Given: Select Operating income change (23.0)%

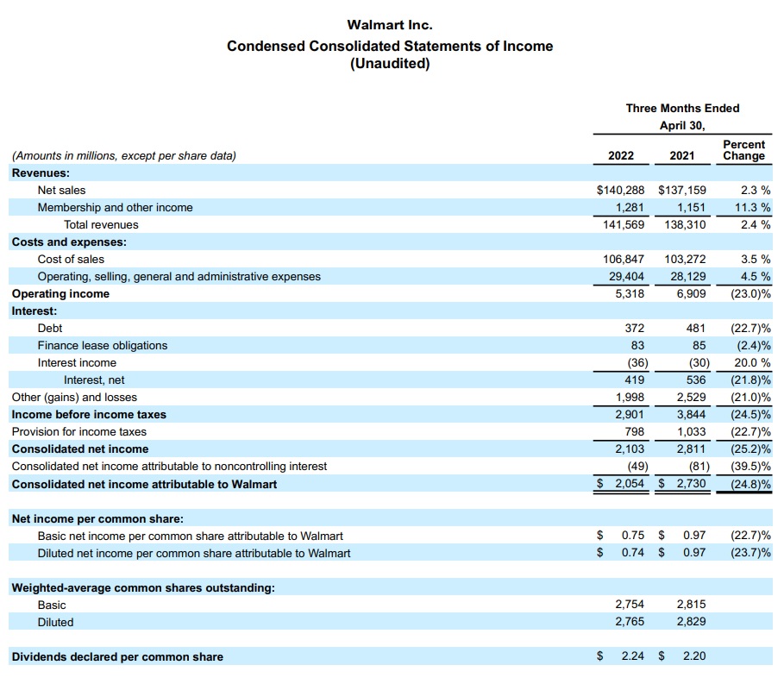Looking at the screenshot, I should tap(750, 293).
